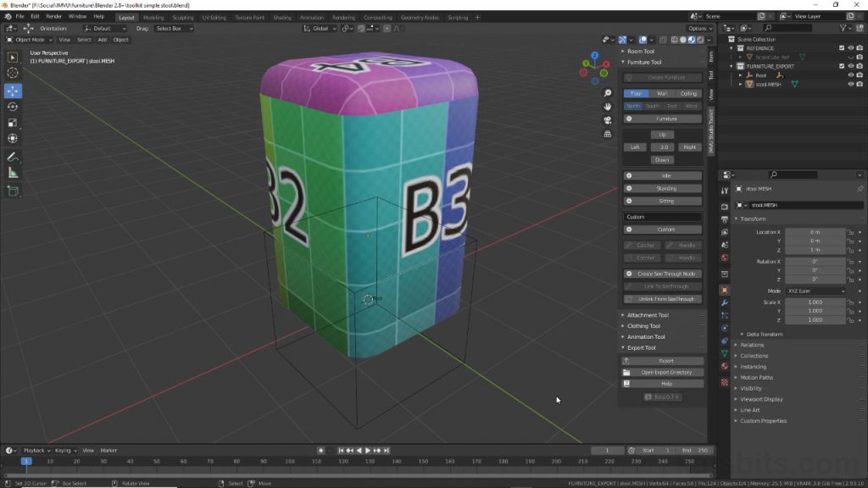
Task: Uncheck the REFERENCE collection checkbox
Action: [842, 48]
